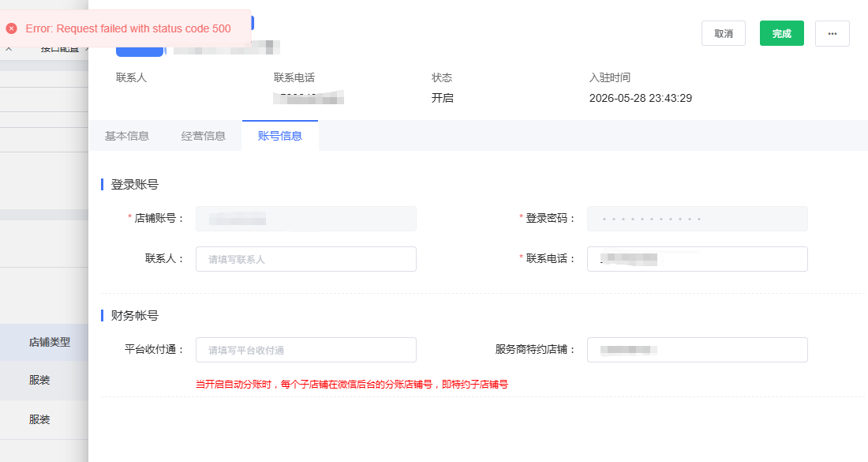
Task: Click the red error icon in notification
Action: 12,28
